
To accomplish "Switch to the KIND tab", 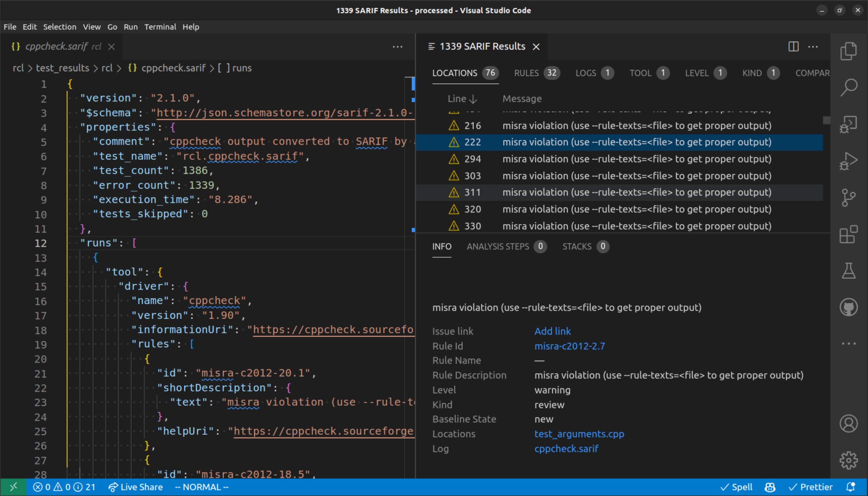I will [x=761, y=73].
